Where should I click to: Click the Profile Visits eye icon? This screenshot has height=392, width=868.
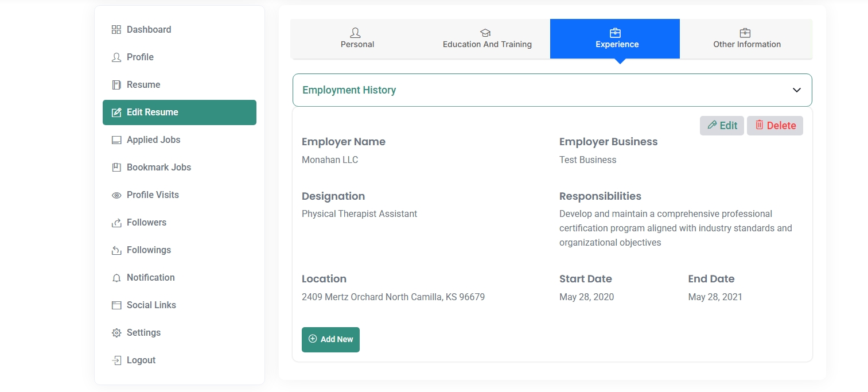pyautogui.click(x=116, y=195)
